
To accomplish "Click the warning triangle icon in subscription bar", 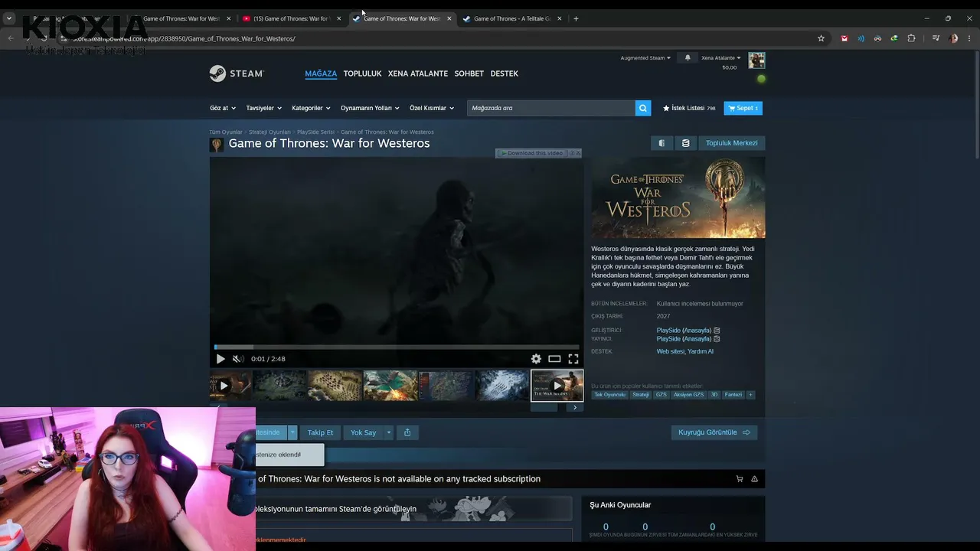I will pyautogui.click(x=754, y=479).
